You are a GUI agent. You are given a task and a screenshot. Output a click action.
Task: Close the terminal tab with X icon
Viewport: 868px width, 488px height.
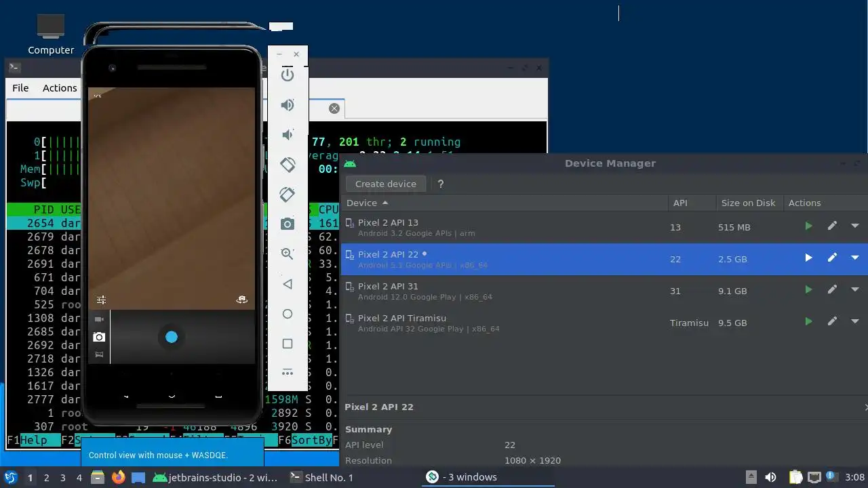[x=334, y=108]
